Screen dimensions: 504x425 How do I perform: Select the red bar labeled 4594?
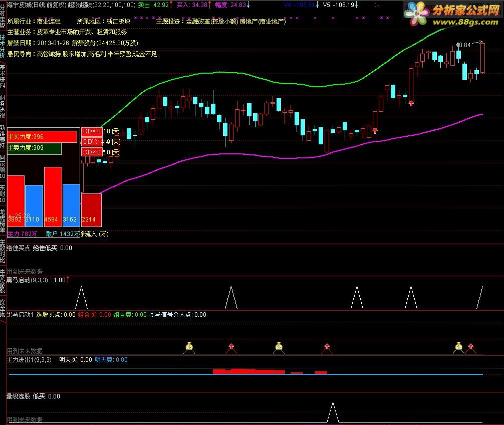(53, 197)
